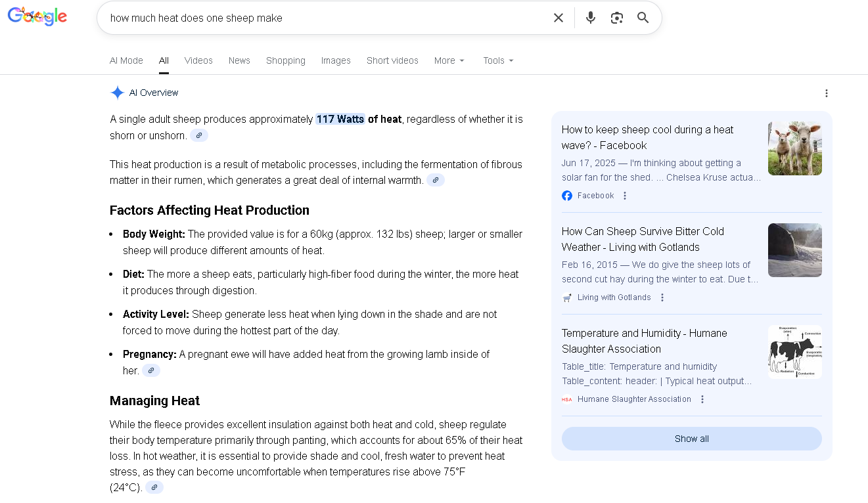Image resolution: width=868 pixels, height=503 pixels.
Task: Clear the search box with X icon
Action: pos(559,18)
